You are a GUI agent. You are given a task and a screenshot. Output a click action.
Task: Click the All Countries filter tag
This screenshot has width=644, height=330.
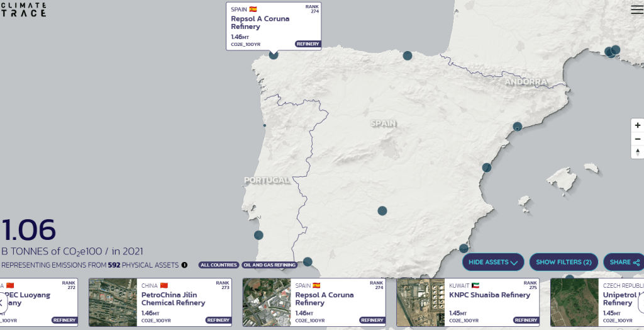[x=219, y=265]
